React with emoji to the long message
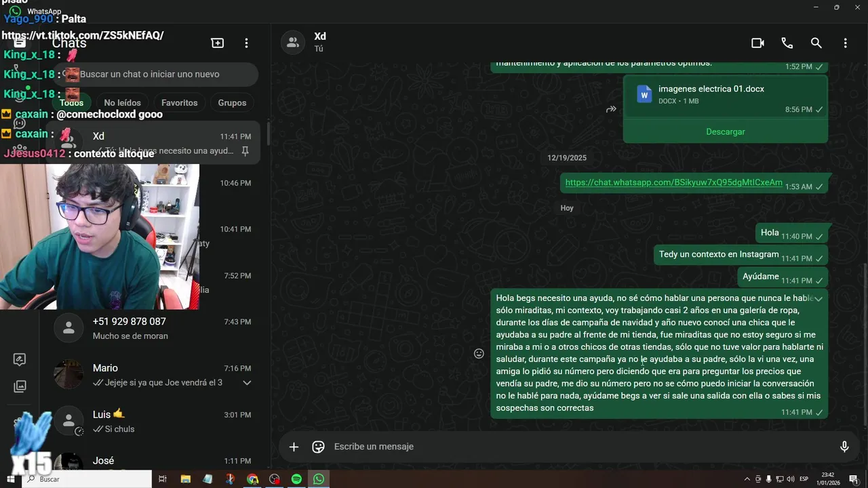 (479, 353)
